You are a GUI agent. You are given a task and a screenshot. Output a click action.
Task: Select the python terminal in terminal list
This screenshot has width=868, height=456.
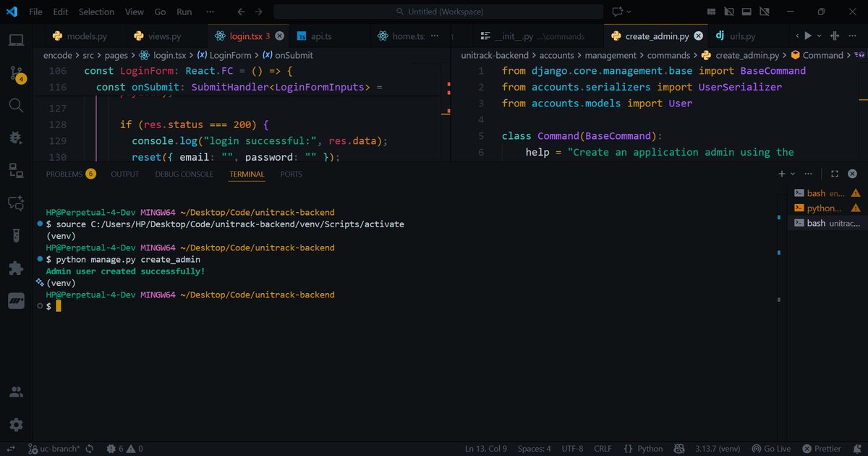tap(827, 208)
